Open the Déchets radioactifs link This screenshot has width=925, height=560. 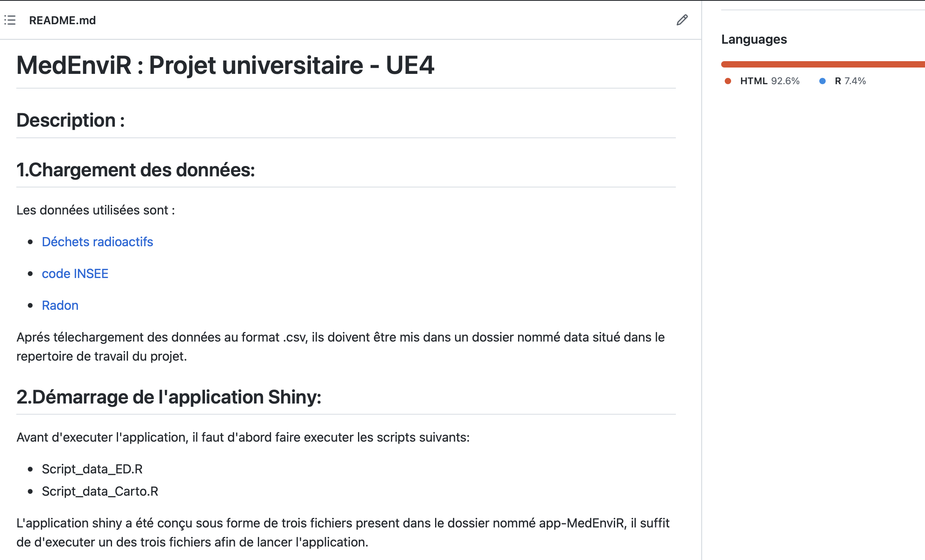pos(97,242)
